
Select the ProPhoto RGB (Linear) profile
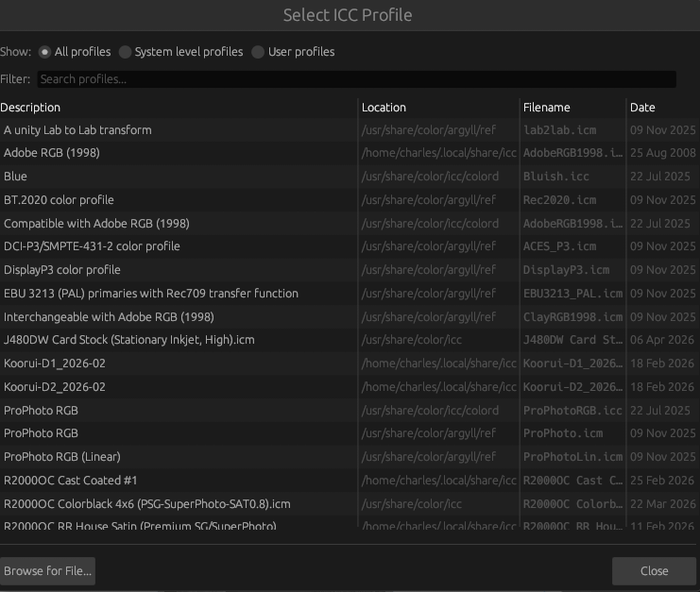(62, 457)
